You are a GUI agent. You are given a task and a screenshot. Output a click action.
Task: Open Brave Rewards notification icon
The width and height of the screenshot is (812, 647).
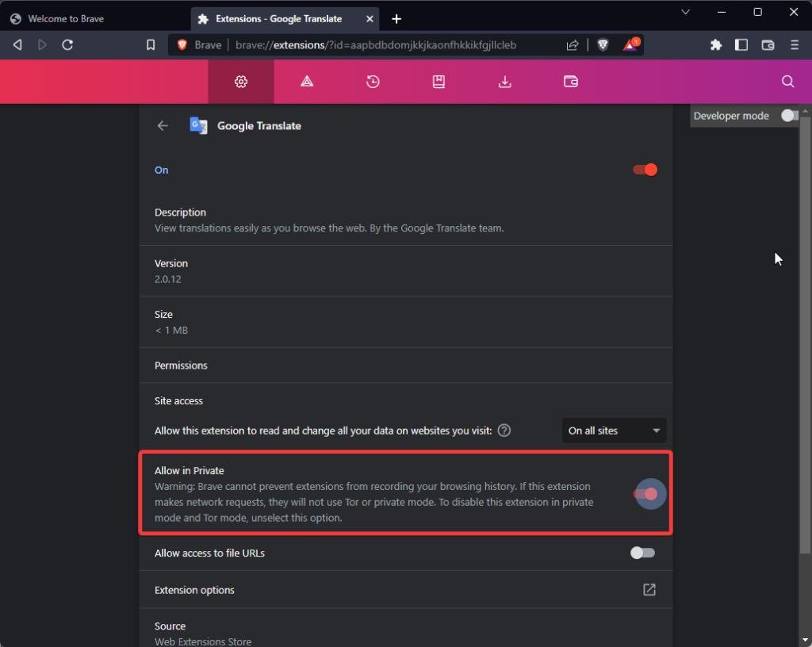630,44
